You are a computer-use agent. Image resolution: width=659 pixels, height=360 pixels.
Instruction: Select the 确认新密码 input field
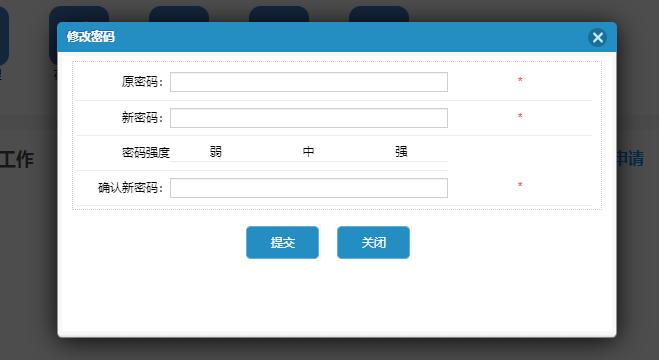click(309, 188)
